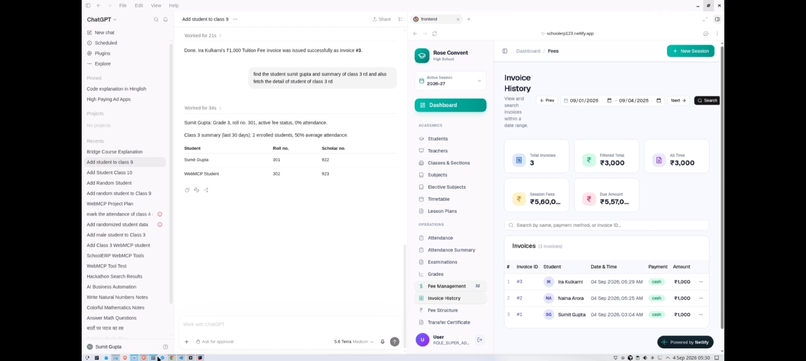Open the Sumit Gupta account menu
Image resolution: width=806 pixels, height=361 pixels.
tap(105, 347)
